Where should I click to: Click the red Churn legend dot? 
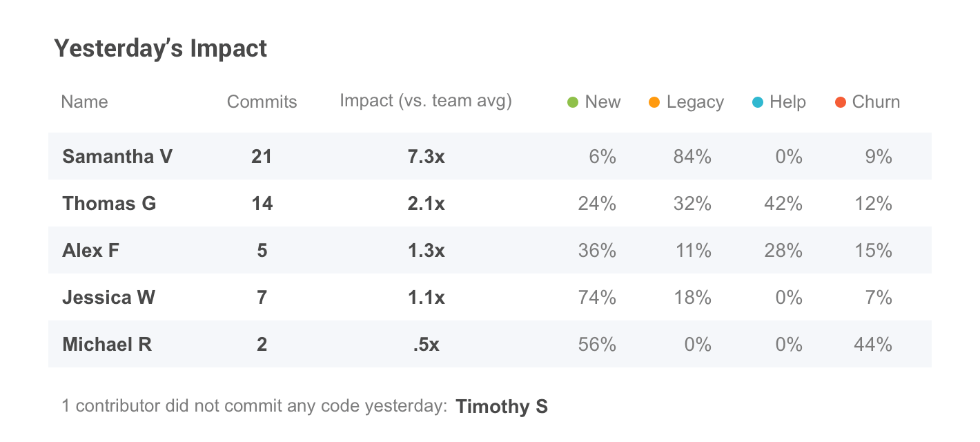tap(840, 102)
